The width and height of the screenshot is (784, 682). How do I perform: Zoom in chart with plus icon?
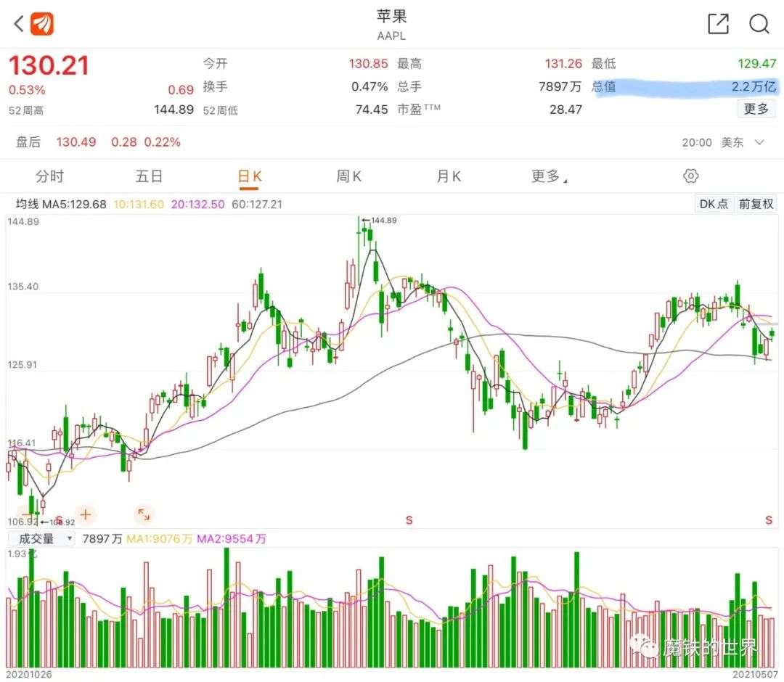85,515
